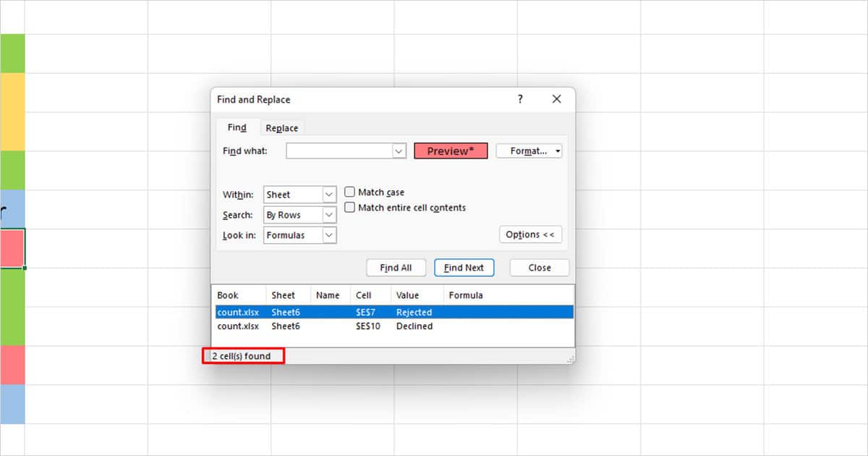Select the Find tab
This screenshot has height=456, width=868.
(x=237, y=127)
